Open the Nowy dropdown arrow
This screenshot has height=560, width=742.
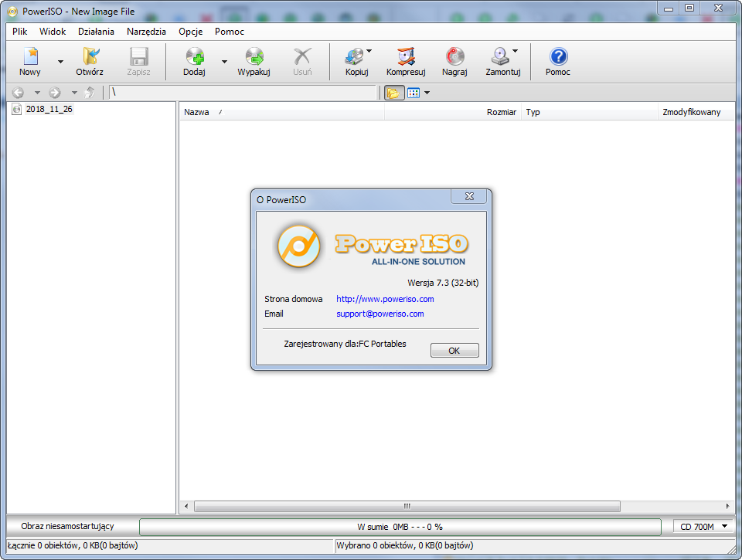[x=60, y=62]
